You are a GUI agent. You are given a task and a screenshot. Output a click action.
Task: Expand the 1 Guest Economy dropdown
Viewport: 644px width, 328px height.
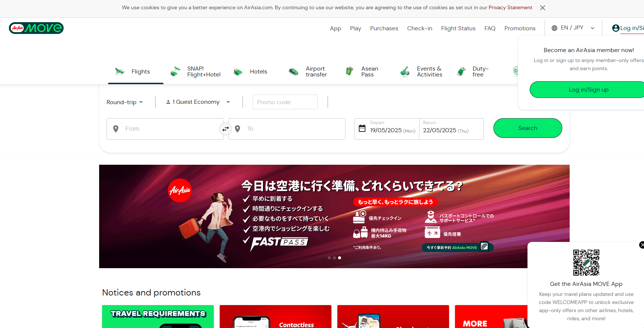click(x=198, y=102)
